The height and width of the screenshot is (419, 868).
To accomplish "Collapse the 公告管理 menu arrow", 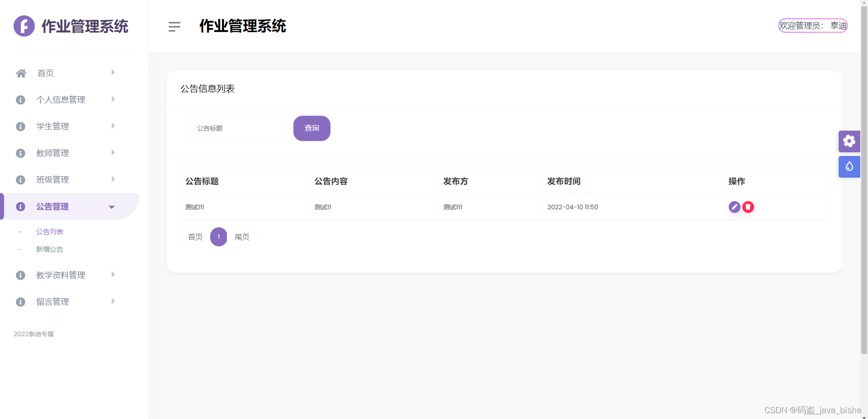I will (112, 207).
